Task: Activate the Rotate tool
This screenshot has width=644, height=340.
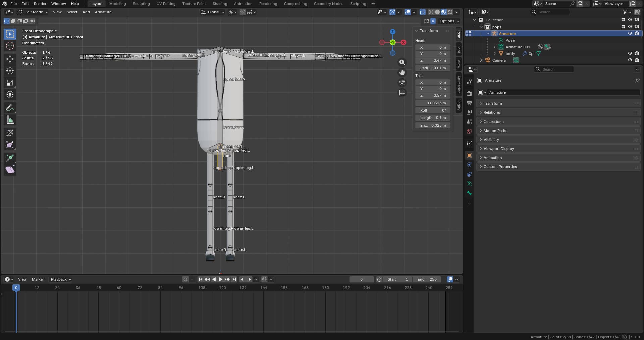Action: (x=10, y=71)
